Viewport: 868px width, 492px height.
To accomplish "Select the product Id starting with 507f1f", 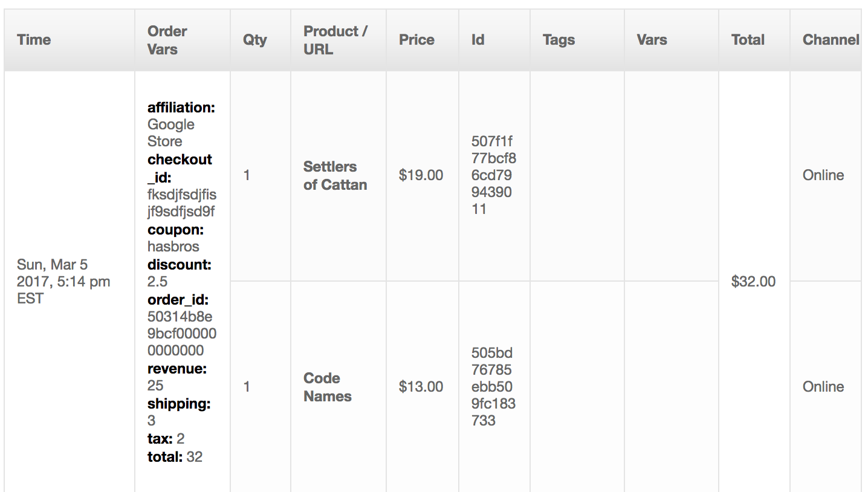I will click(x=493, y=175).
